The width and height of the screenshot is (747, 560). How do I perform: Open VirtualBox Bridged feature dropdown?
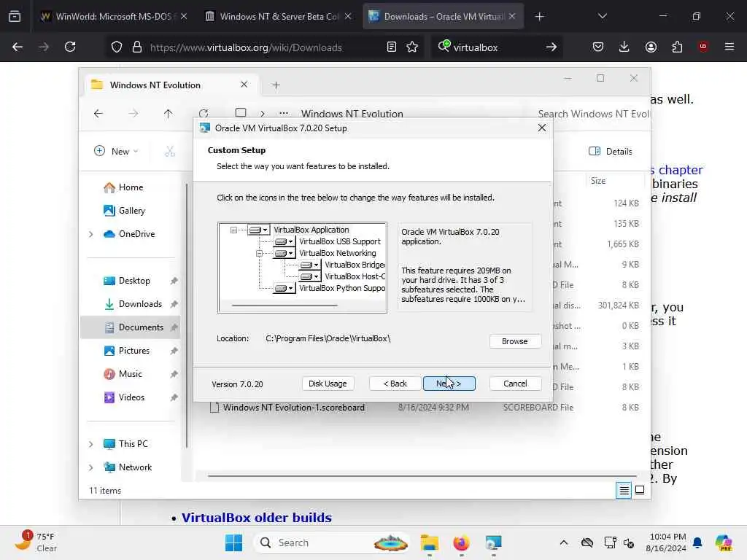click(x=309, y=265)
